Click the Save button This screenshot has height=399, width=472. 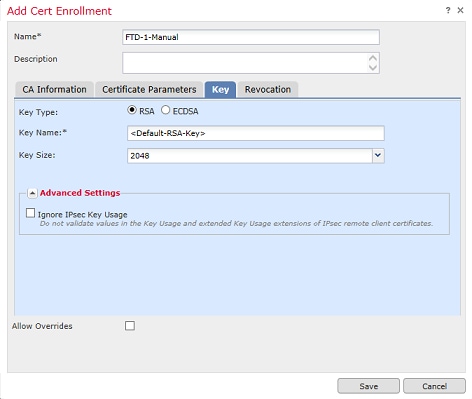pos(368,386)
